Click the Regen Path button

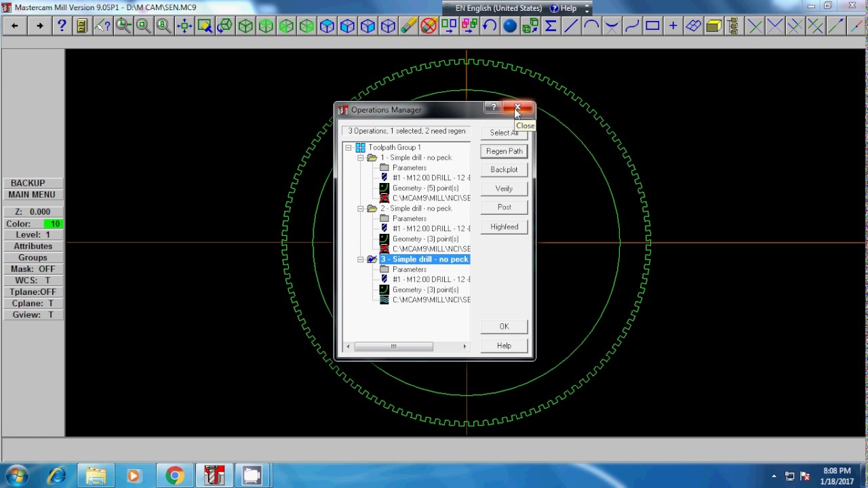click(x=504, y=151)
